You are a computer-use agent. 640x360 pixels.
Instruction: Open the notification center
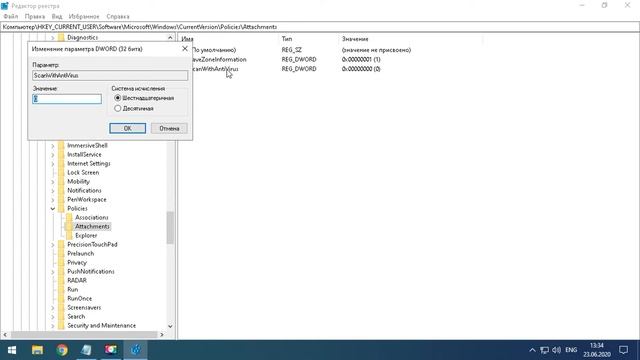click(624, 350)
